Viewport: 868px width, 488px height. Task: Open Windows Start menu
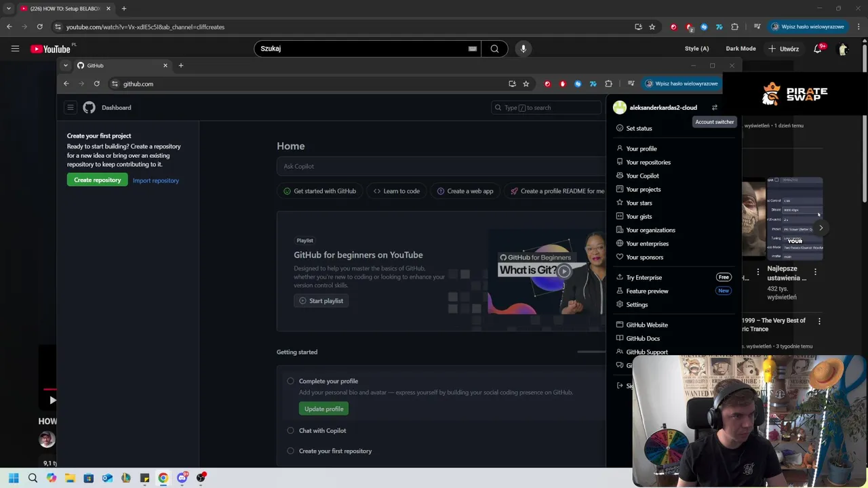point(14,478)
